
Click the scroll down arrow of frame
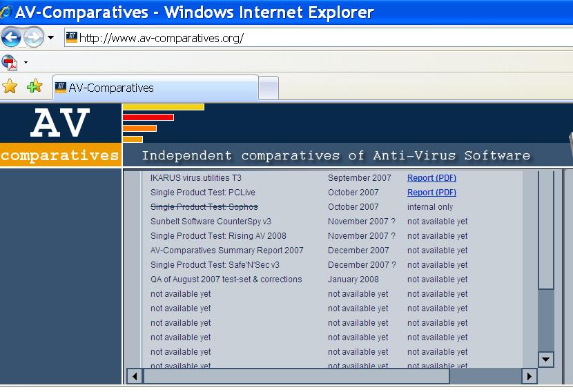(x=546, y=360)
